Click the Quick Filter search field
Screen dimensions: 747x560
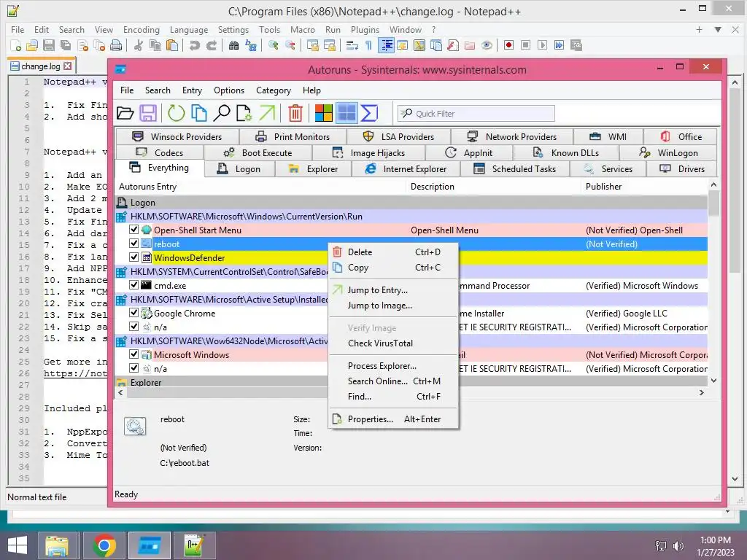(476, 113)
